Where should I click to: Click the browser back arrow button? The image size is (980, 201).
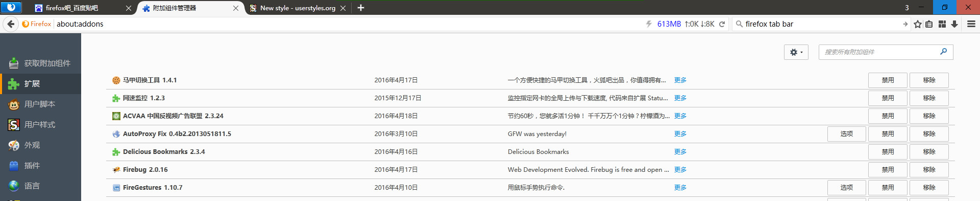(x=11, y=24)
